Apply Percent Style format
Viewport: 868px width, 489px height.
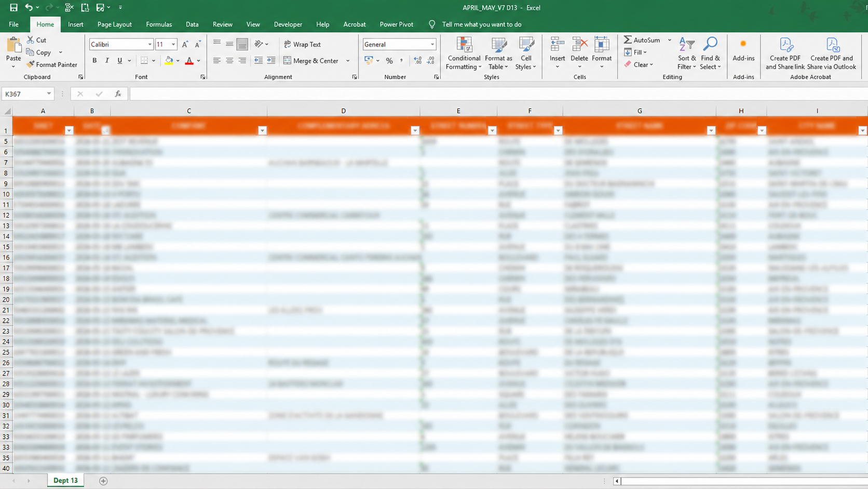(x=389, y=61)
